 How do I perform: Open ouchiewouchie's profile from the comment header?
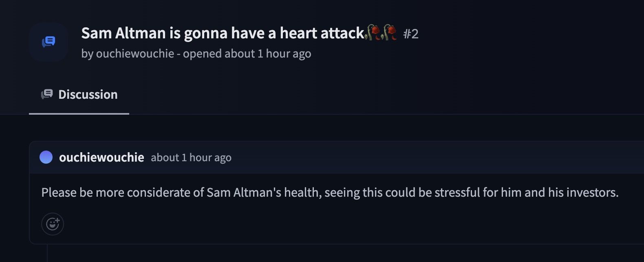click(101, 157)
